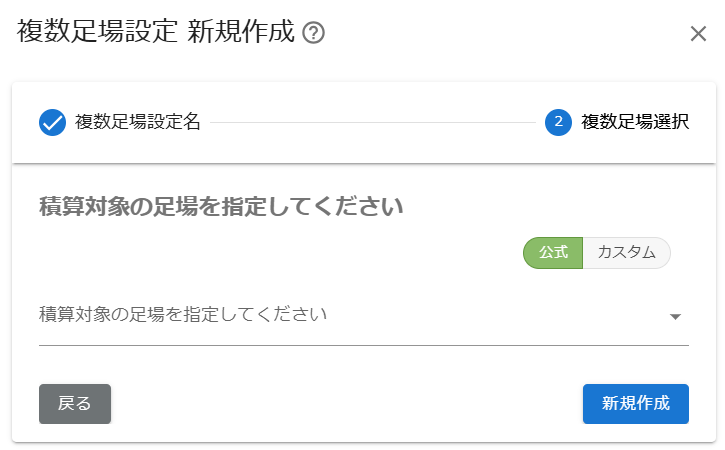
Task: Switch to the green 公式 toggle option
Action: point(553,253)
